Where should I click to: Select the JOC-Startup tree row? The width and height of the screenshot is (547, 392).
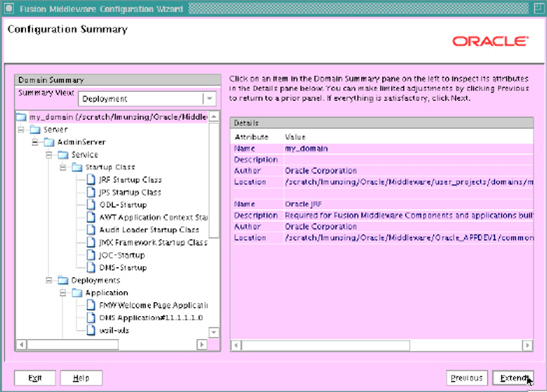[x=122, y=255]
